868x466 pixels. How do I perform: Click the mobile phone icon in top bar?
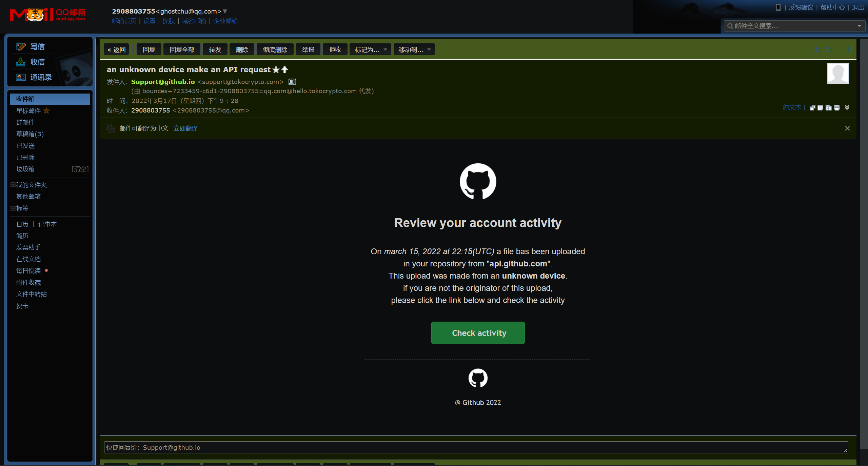778,7
